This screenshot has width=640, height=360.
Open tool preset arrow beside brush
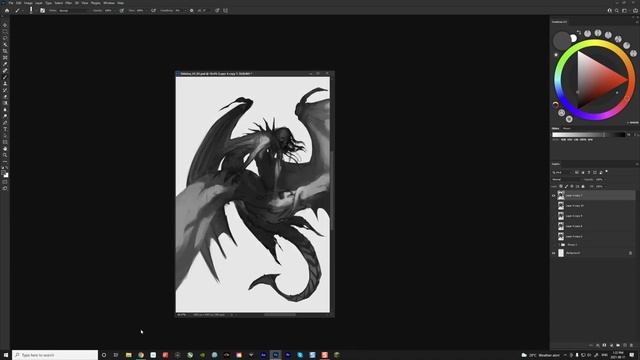click(22, 11)
